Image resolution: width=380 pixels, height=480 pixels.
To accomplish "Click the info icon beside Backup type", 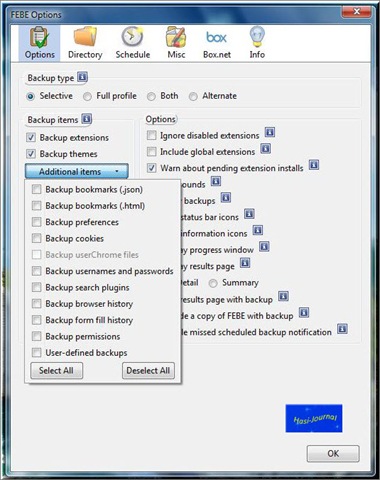I will pyautogui.click(x=82, y=77).
